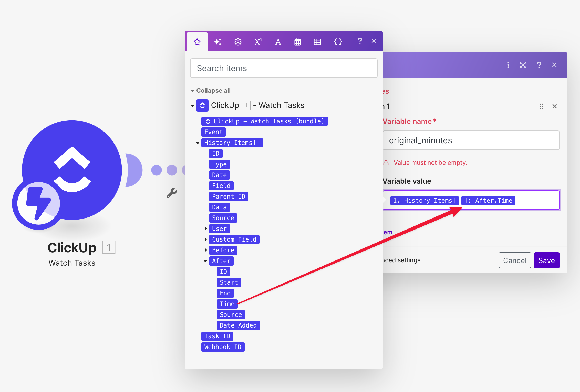Switch to math functions tab
The height and width of the screenshot is (392, 580).
258,42
